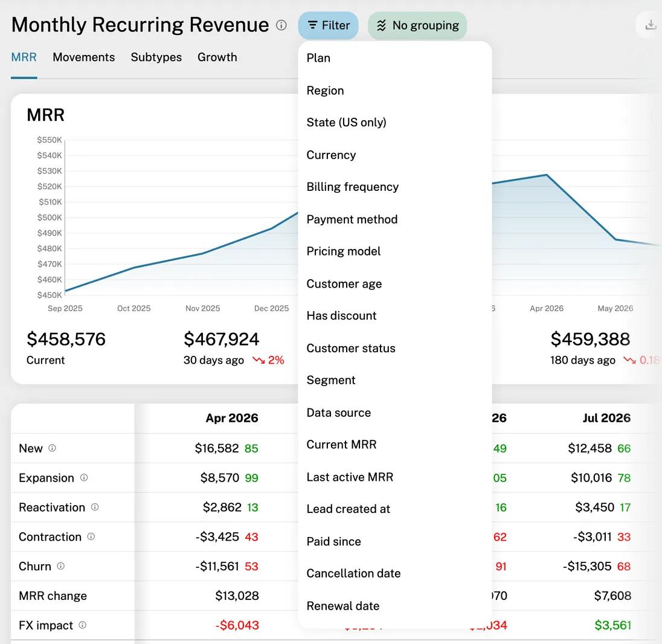Click the Oct 2025 chart axis label
Viewport: 662px width, 644px height.
(x=134, y=308)
